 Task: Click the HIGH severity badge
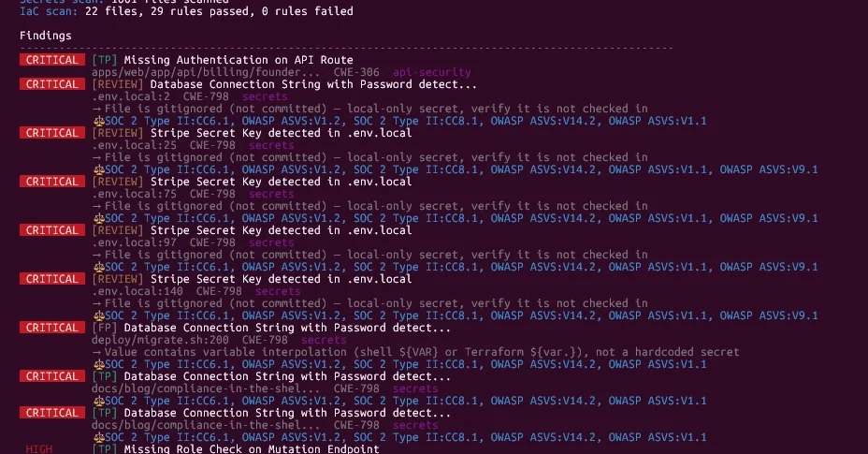pos(39,449)
